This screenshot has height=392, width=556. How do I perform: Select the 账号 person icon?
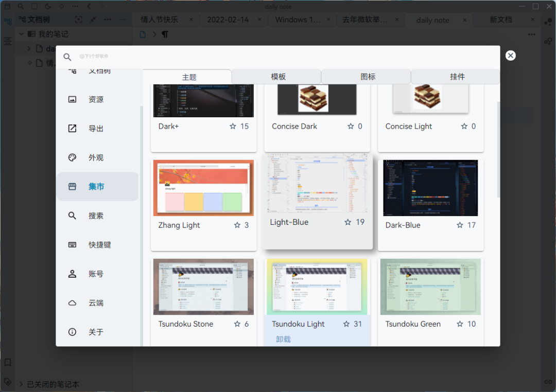click(73, 274)
